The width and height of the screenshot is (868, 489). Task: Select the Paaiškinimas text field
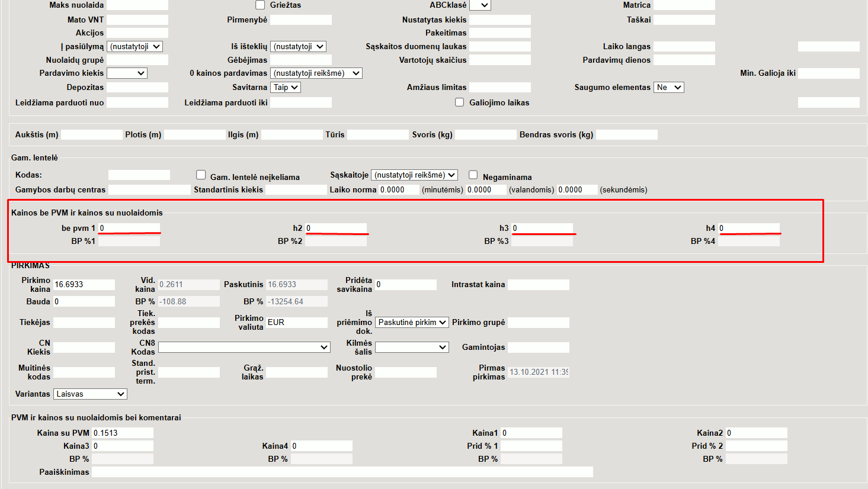click(342, 472)
